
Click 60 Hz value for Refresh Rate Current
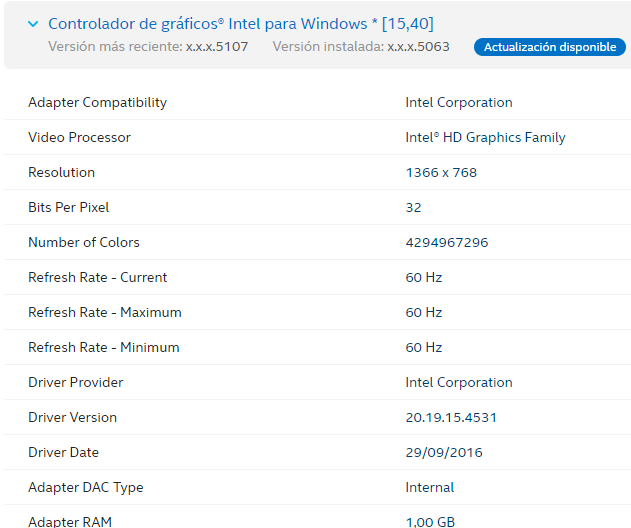point(424,277)
